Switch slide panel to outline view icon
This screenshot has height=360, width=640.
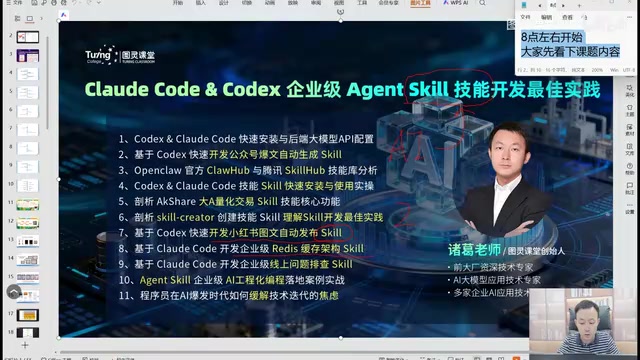click(x=18, y=18)
